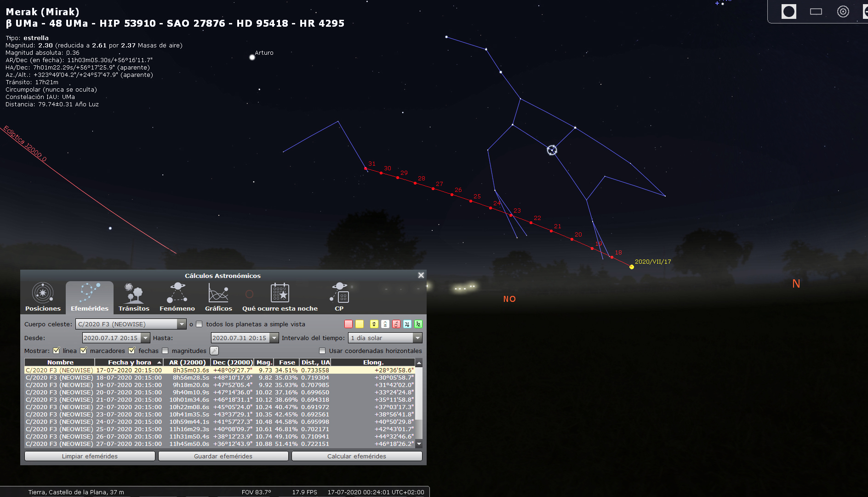
Task: Select the ocular view circle icon
Action: pyautogui.click(x=788, y=12)
